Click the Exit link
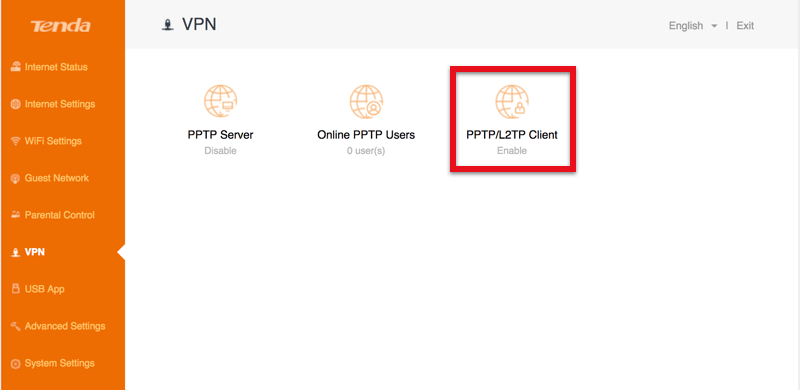Viewport: 800px width, 390px height. coord(745,26)
